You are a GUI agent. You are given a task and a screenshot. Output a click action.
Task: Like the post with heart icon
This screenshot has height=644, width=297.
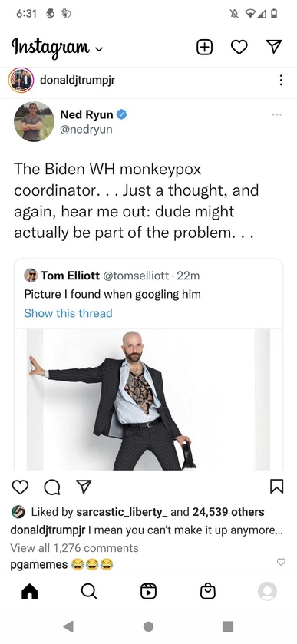20,487
